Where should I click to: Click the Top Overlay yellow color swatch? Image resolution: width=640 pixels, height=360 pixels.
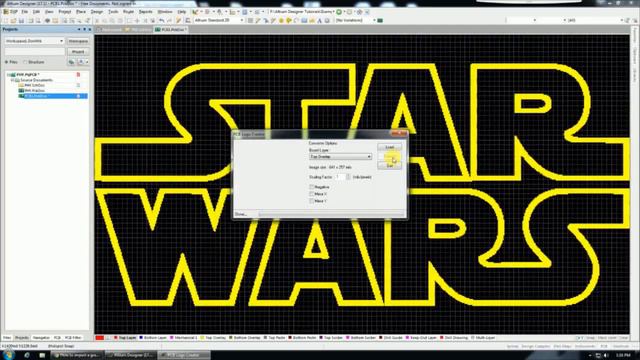click(202, 338)
